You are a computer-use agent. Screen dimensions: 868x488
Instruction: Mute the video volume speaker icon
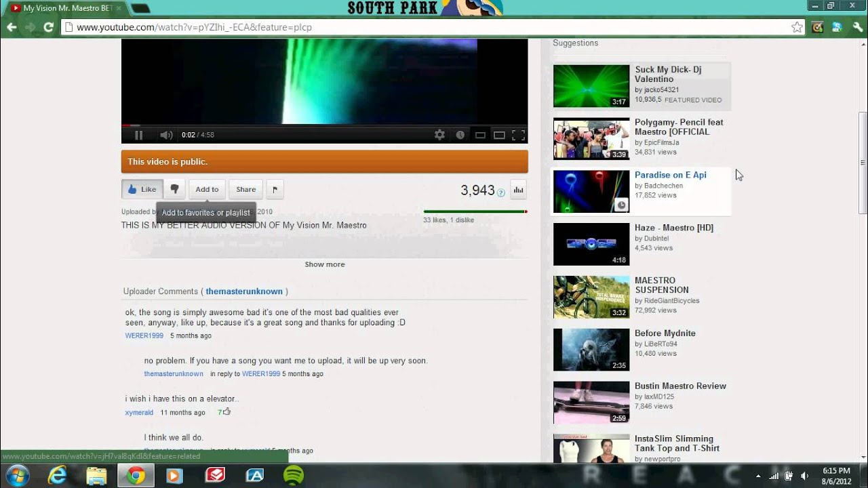166,135
